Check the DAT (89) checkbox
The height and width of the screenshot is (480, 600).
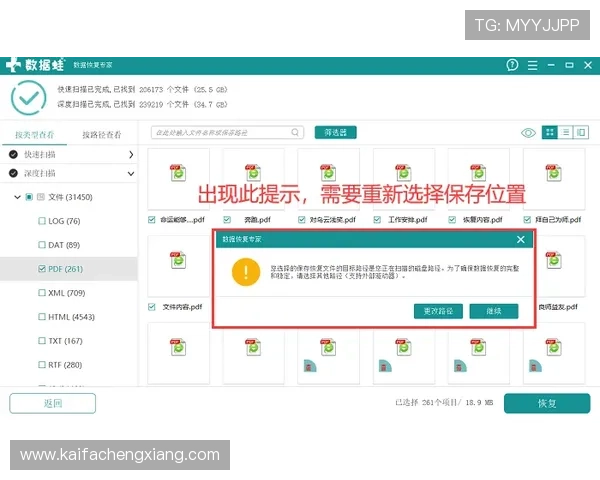click(42, 245)
